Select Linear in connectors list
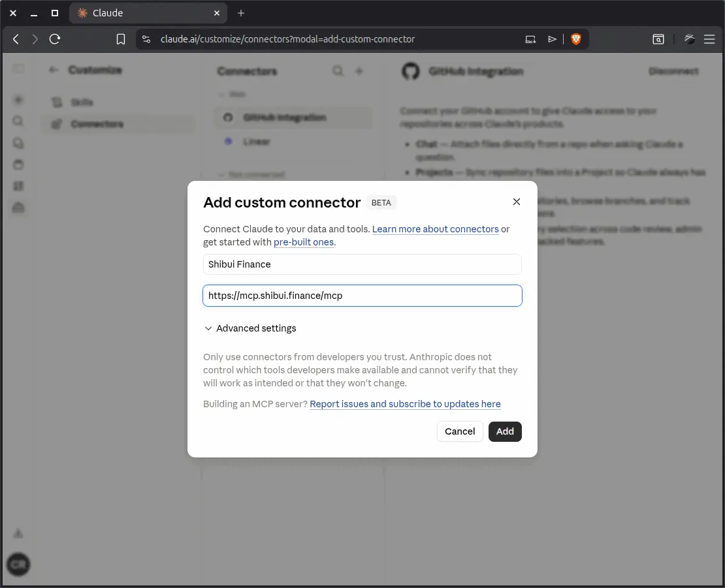Screen dimensions: 725x588 293,142
